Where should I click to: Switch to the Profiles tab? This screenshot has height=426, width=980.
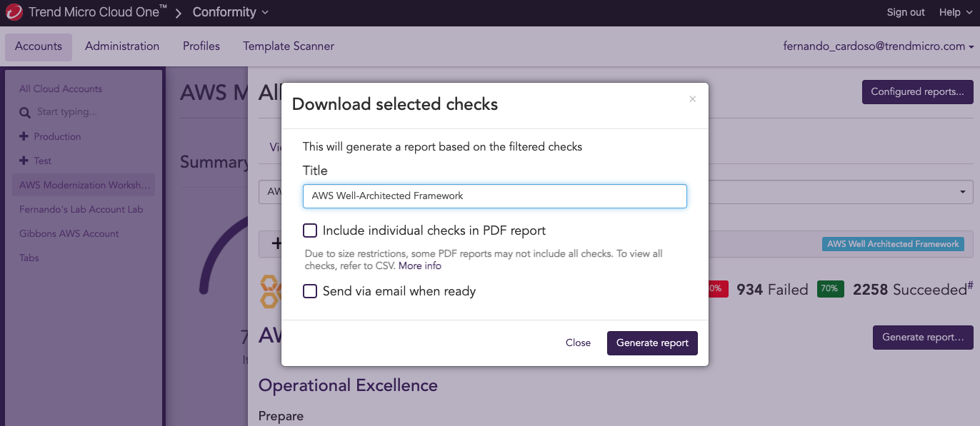(x=201, y=46)
